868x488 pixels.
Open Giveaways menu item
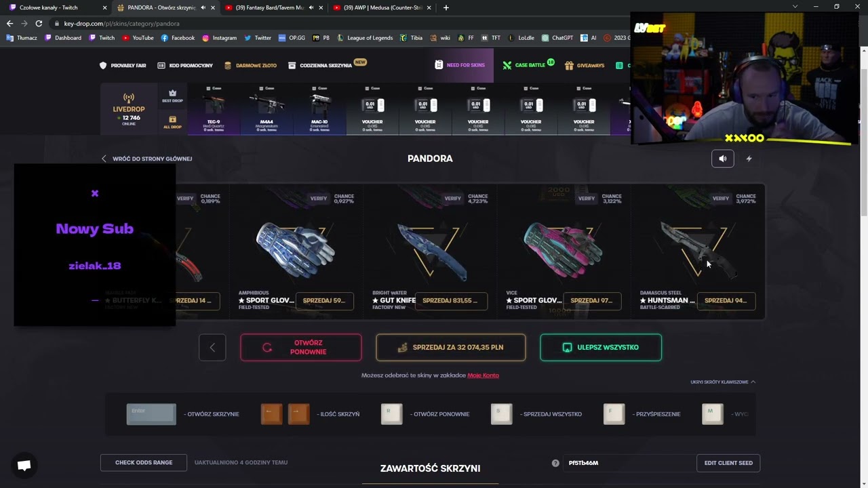tap(584, 66)
